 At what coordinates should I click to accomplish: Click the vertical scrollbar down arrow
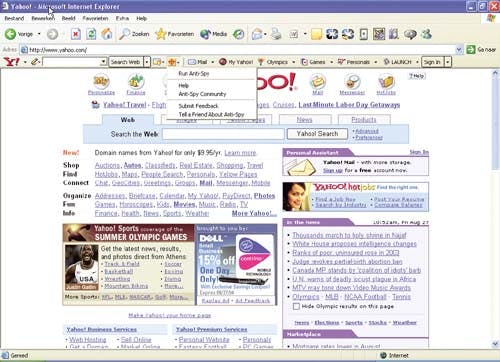pos(495,343)
